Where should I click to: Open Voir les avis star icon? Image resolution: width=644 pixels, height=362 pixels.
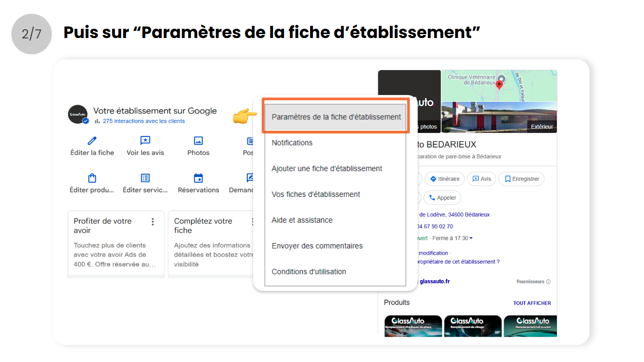coord(145,141)
